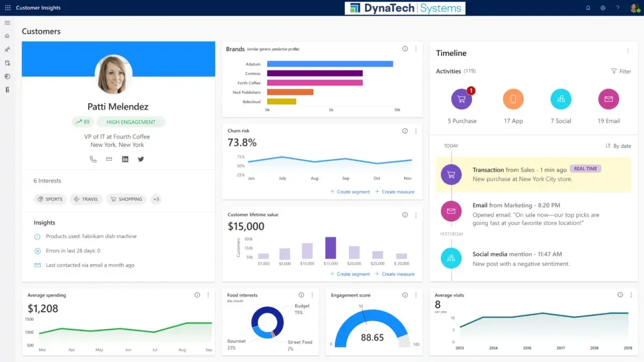Select the 19 Email activity circle

coord(609,99)
